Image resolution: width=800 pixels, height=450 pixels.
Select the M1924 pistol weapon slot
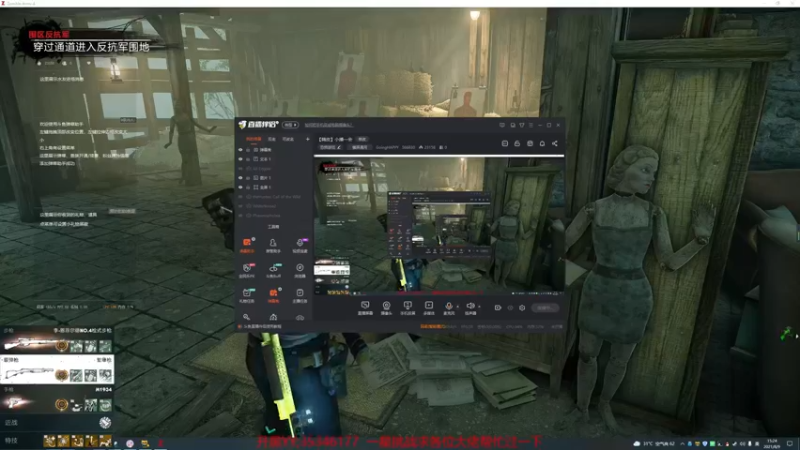[x=57, y=399]
